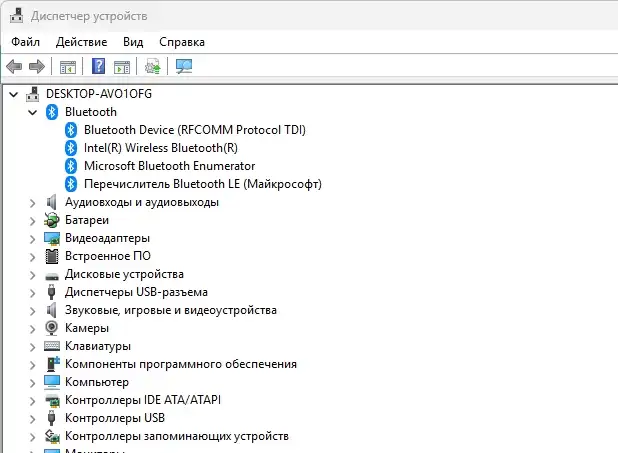Viewport: 618px width, 453px height.
Task: Click the Bluetooth category label
Action: (x=91, y=112)
